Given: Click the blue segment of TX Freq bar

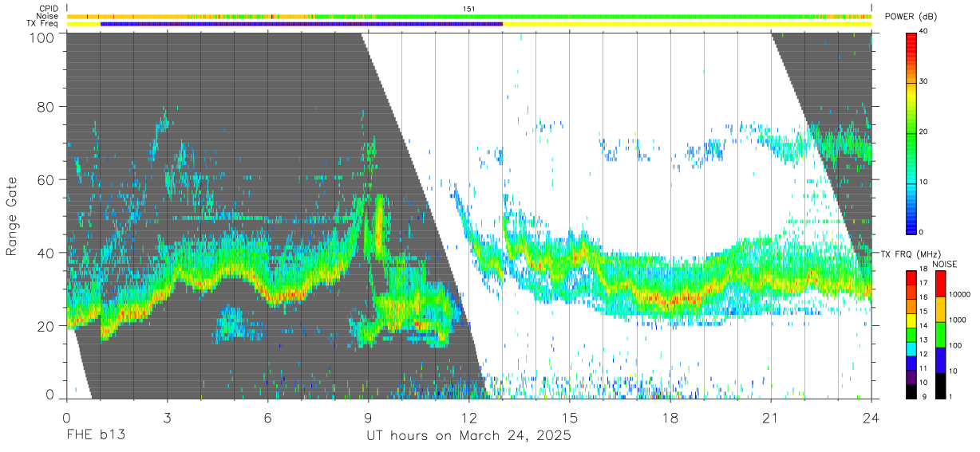Looking at the screenshot, I should [x=302, y=24].
